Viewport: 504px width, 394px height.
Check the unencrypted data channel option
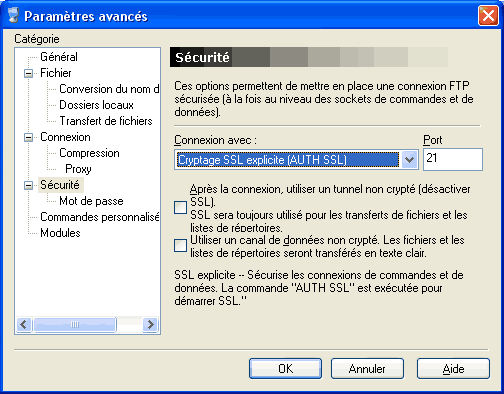pyautogui.click(x=180, y=246)
